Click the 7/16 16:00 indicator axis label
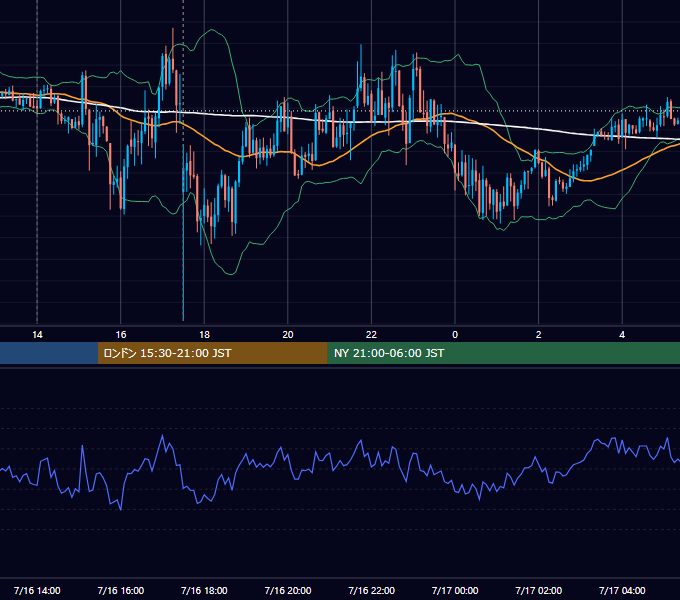The image size is (680, 600). (121, 590)
